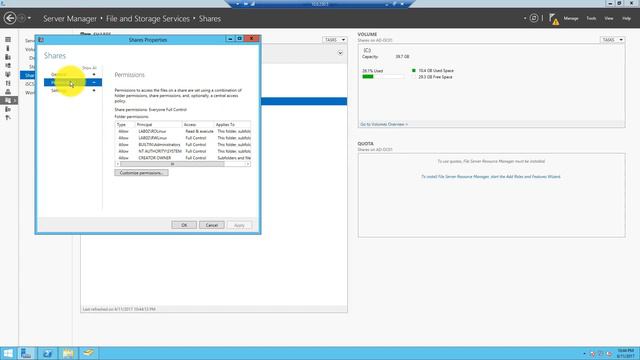Viewport: 640px width, 360px height.
Task: Click the chevron expander below Shares TASKS
Action: click(x=340, y=53)
